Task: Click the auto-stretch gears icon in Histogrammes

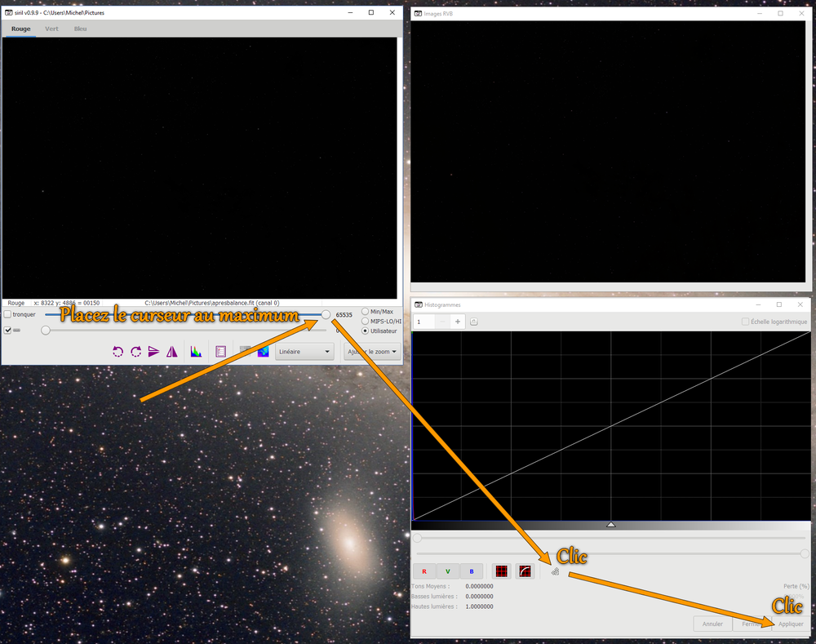Action: [x=555, y=571]
